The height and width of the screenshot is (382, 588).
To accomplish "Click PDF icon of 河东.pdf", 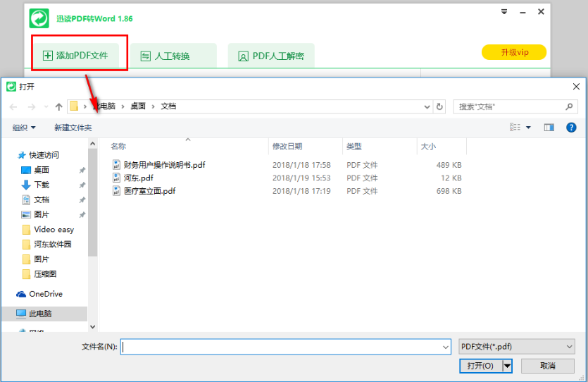I will coord(117,178).
